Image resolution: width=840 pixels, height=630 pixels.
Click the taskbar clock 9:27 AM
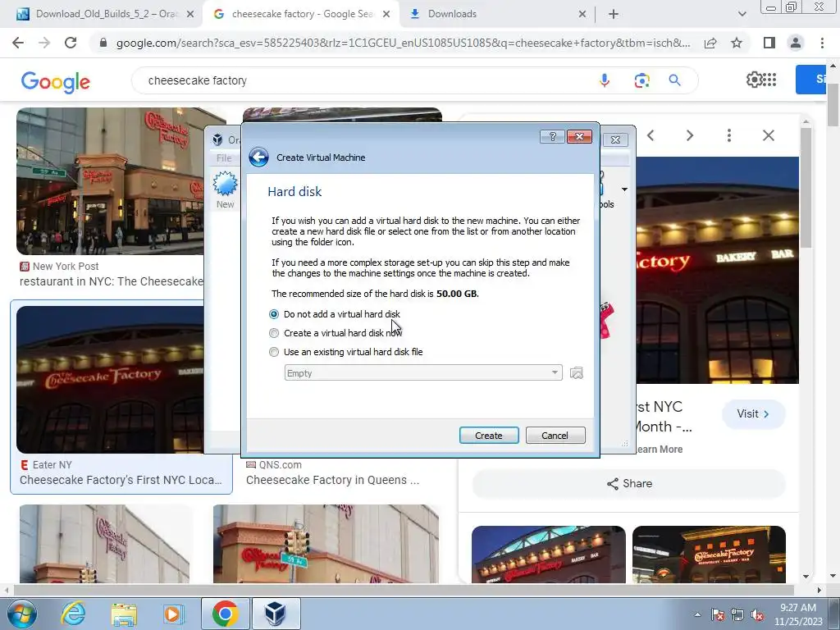click(x=797, y=614)
